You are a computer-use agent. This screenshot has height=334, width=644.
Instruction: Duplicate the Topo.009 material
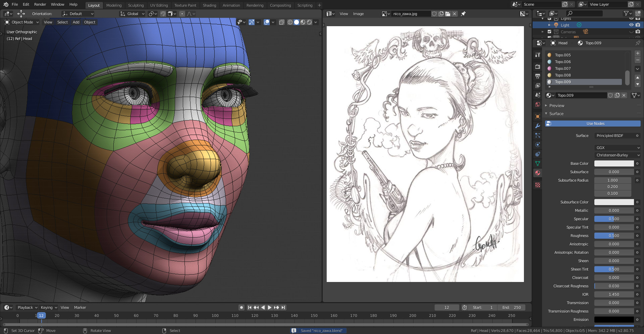(x=617, y=95)
